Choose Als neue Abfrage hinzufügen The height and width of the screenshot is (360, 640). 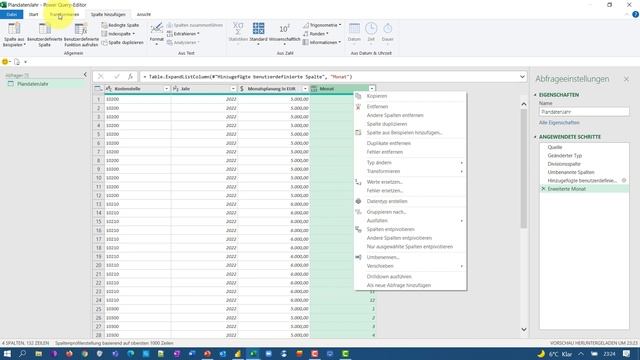(398, 285)
